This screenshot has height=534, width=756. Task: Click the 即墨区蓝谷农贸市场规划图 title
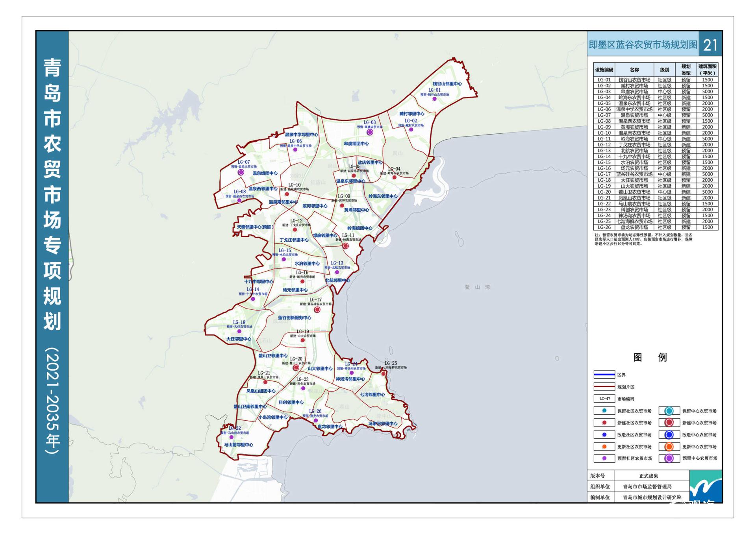[x=643, y=45]
